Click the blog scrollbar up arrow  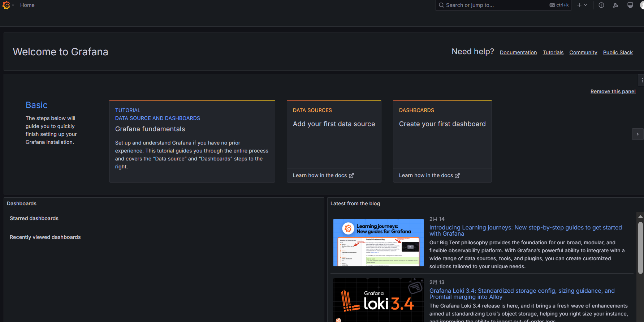(641, 216)
